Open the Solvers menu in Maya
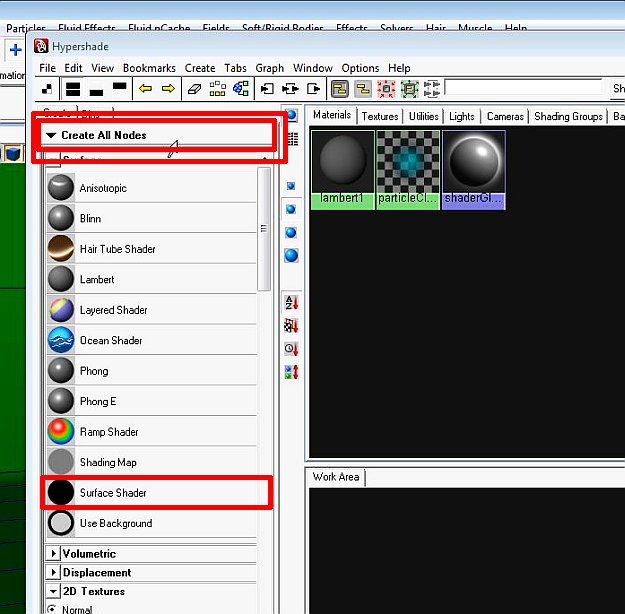This screenshot has width=625, height=614. (396, 28)
